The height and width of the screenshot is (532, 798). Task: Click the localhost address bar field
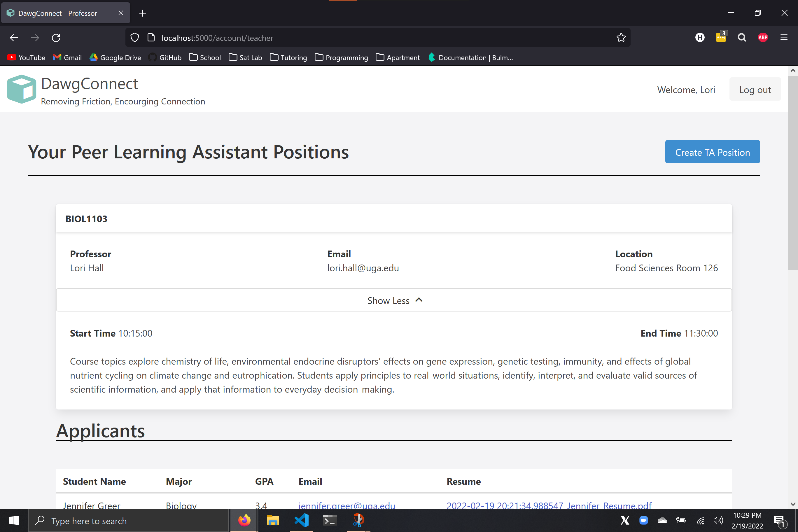(373, 38)
